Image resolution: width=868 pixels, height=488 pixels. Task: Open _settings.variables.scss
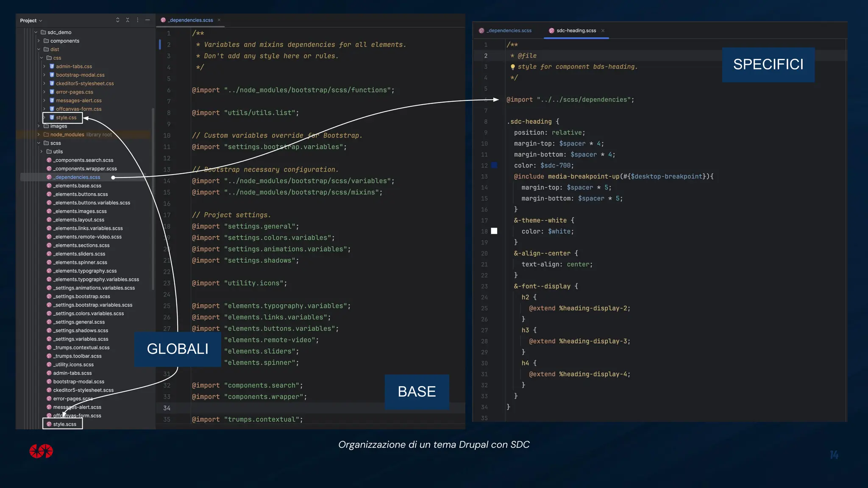pos(81,339)
